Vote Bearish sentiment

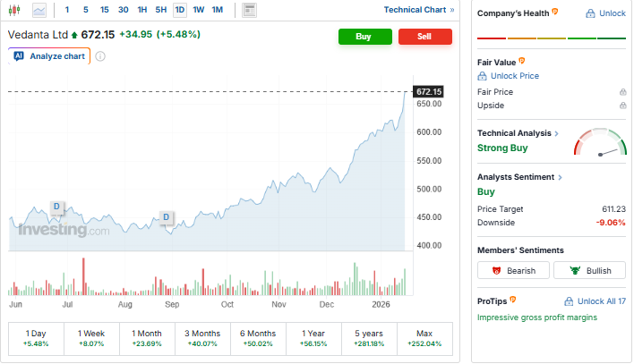[x=513, y=271]
